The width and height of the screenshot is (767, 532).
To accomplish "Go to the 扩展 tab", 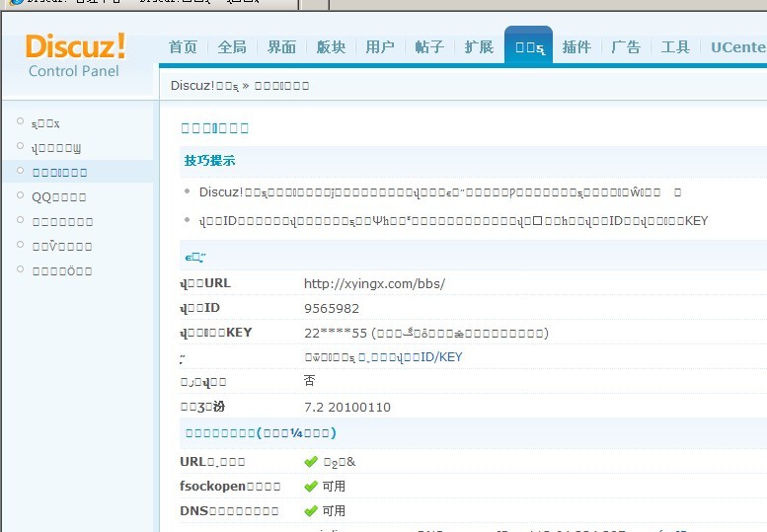I will coord(479,47).
